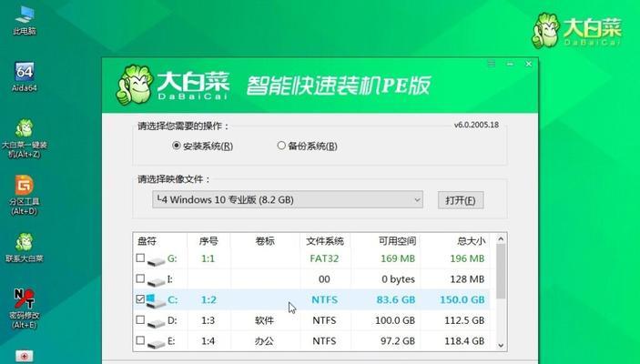Image resolution: width=640 pixels, height=364 pixels.
Task: Click the D: drive icon
Action: coord(157,323)
